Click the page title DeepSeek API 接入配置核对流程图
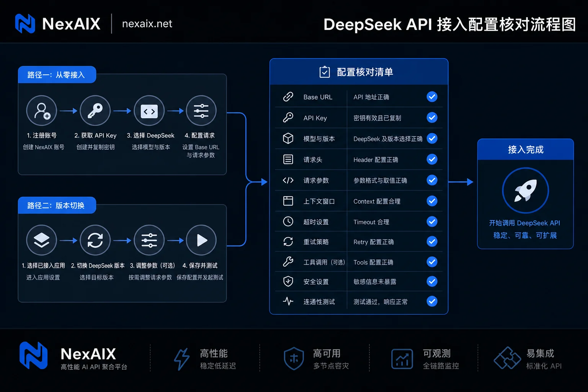588x392 pixels. coord(450,24)
